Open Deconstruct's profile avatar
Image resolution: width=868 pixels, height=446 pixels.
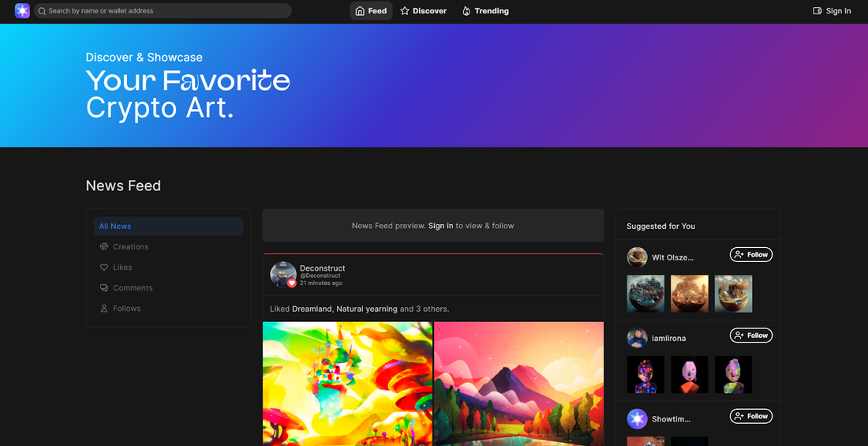[x=282, y=274]
